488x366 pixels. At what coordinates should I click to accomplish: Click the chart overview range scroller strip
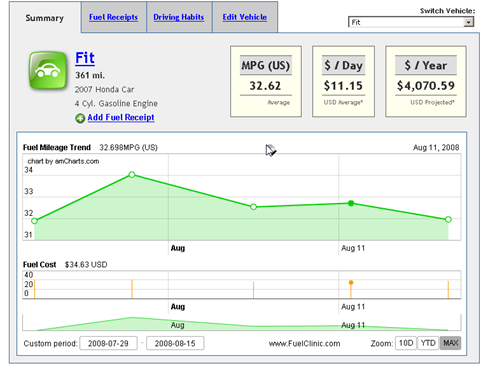(242, 322)
